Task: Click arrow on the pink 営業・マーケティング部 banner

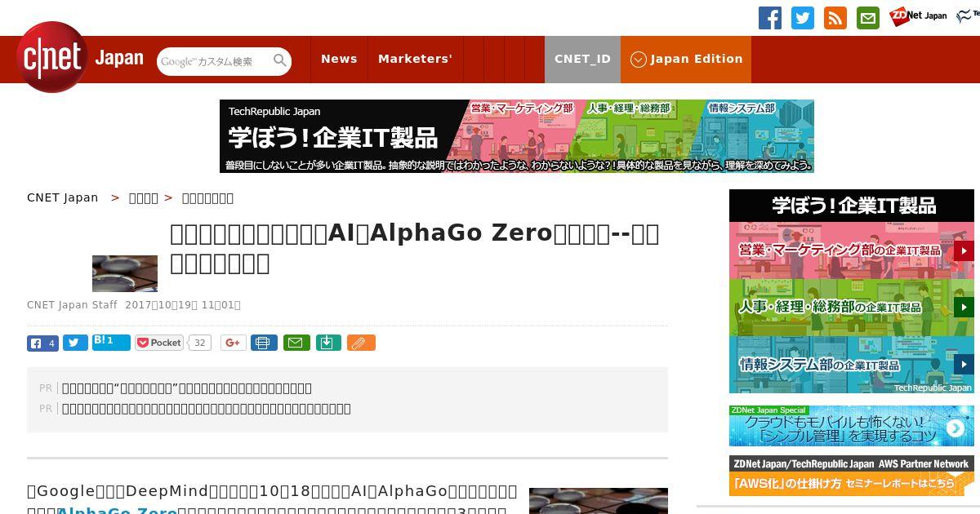Action: tap(964, 250)
